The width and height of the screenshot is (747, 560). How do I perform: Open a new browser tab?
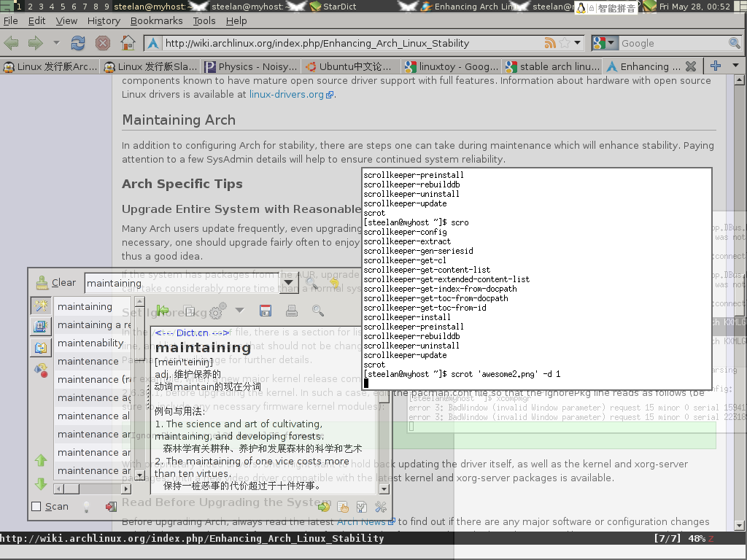[x=715, y=66]
